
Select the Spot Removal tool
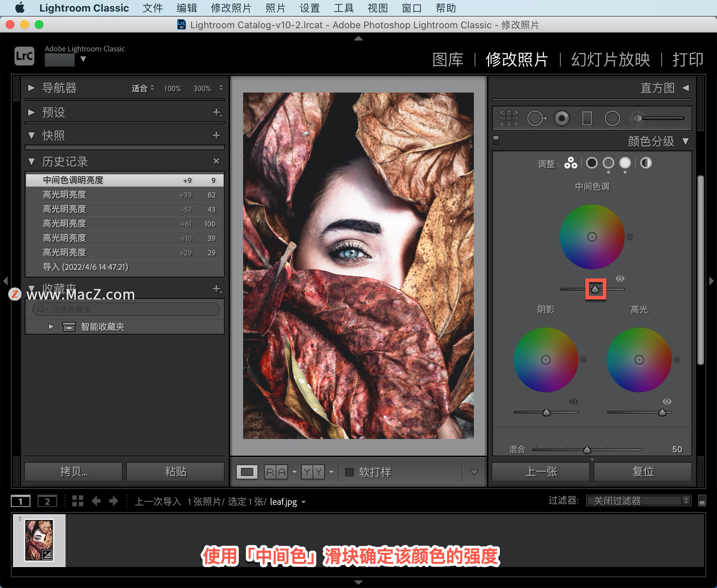coord(537,118)
